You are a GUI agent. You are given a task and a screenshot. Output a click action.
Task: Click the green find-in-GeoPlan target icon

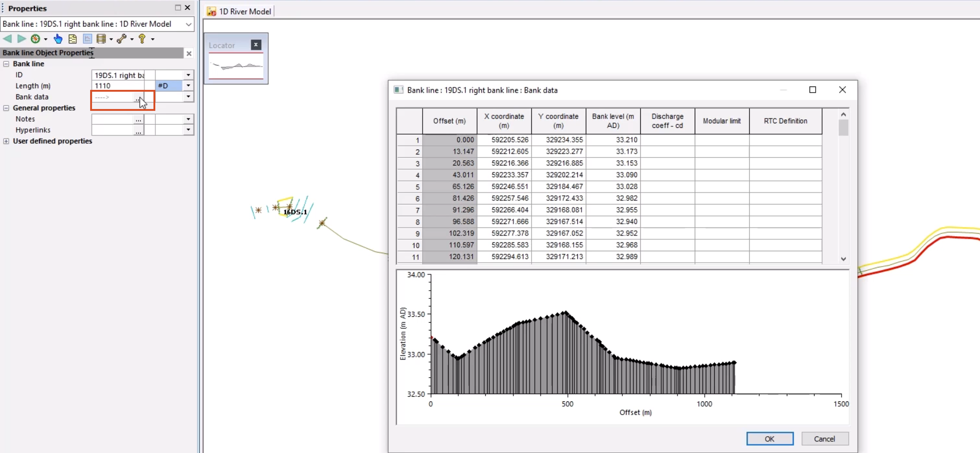click(x=35, y=39)
